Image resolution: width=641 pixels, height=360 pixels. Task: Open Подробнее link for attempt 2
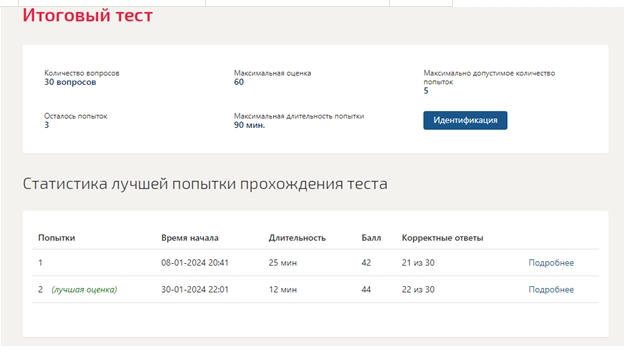(551, 290)
